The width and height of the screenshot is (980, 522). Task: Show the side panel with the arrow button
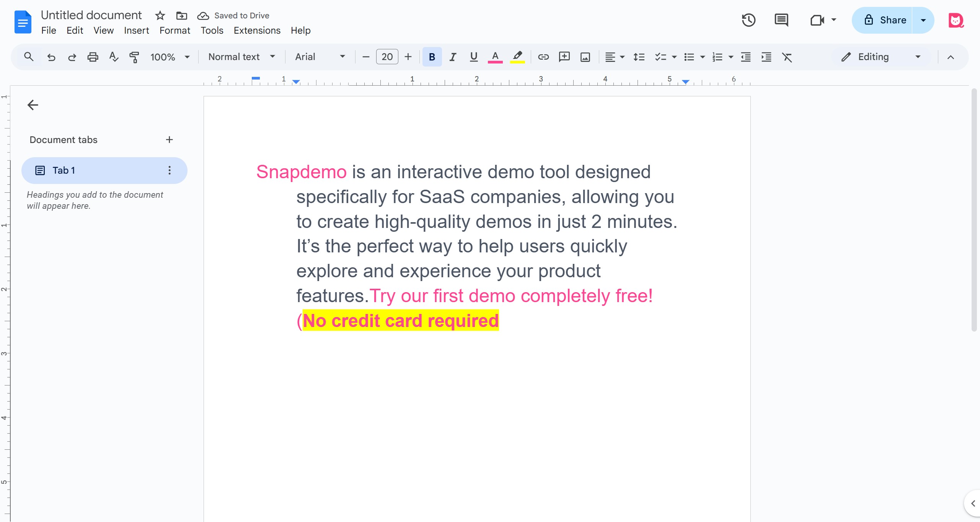coord(973,504)
